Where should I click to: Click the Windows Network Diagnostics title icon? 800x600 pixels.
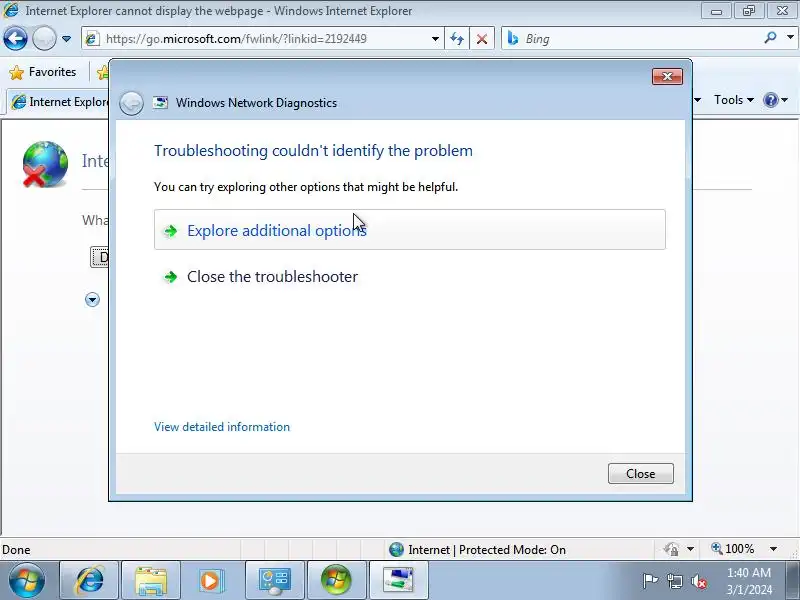click(160, 103)
